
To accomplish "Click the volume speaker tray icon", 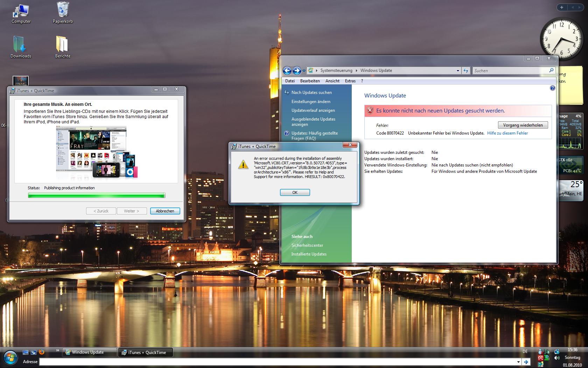I will [x=556, y=358].
